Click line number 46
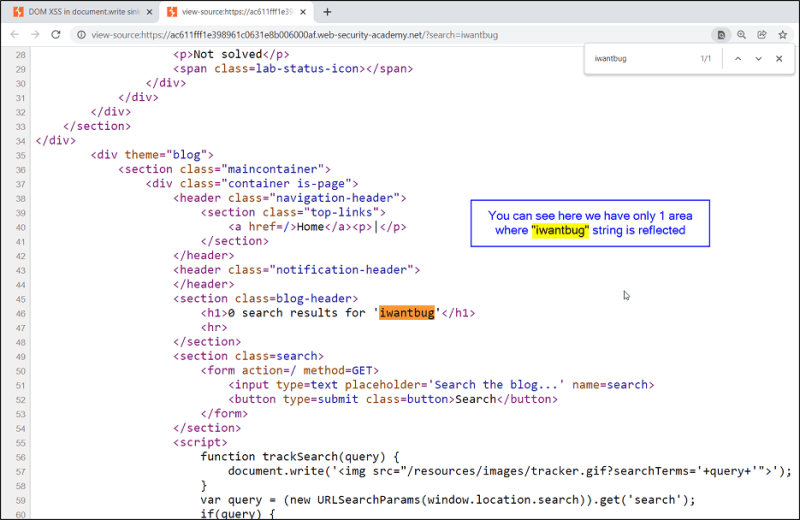 coord(20,313)
